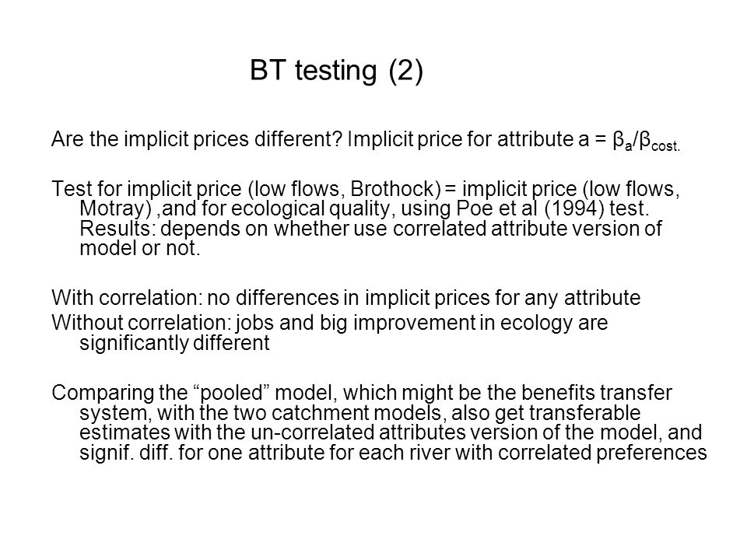Click the With correlation bullet line
Image resolution: width=747 pixels, height=560 pixels.
[345, 298]
